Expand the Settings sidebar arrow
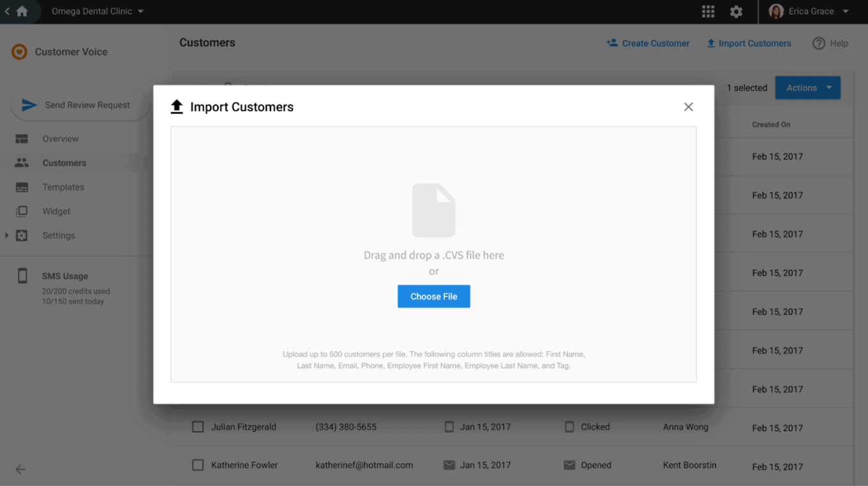This screenshot has width=868, height=486. click(x=7, y=235)
